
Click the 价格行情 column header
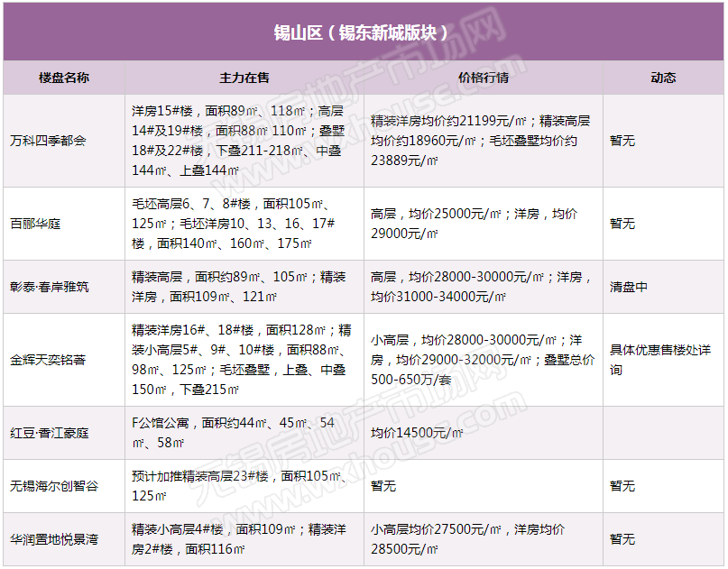tap(484, 78)
